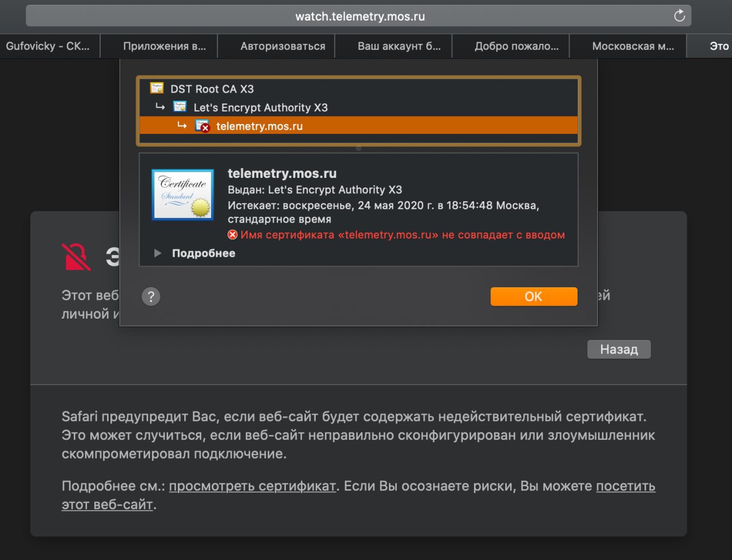Viewport: 732px width, 560px height.
Task: Select telemetry.mos.ru row in certificate chain
Action: (x=359, y=125)
